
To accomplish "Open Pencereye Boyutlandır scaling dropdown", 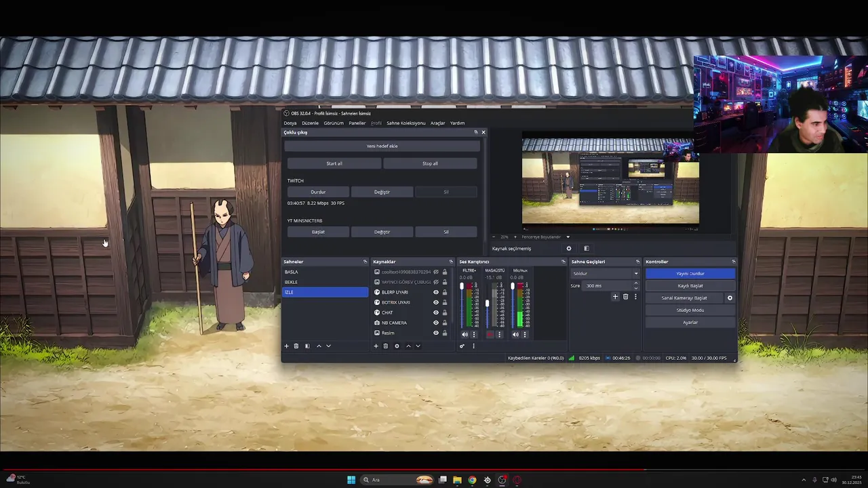I will click(546, 237).
